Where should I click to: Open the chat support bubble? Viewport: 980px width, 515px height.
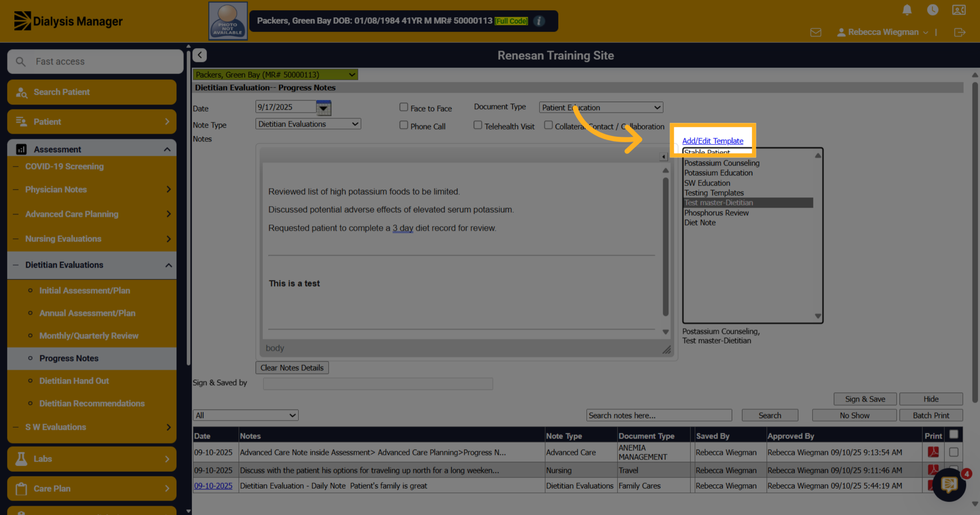coord(949,484)
